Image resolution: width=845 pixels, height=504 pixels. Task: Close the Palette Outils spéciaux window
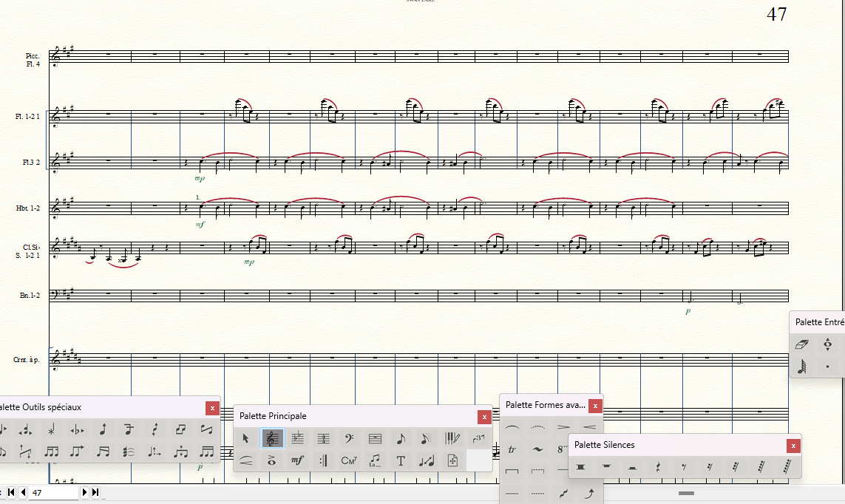(x=212, y=407)
